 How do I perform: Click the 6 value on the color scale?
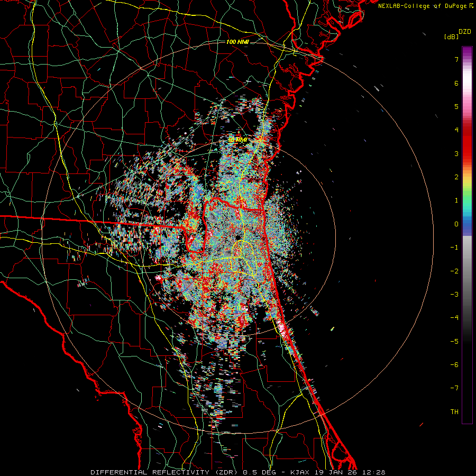[456, 83]
